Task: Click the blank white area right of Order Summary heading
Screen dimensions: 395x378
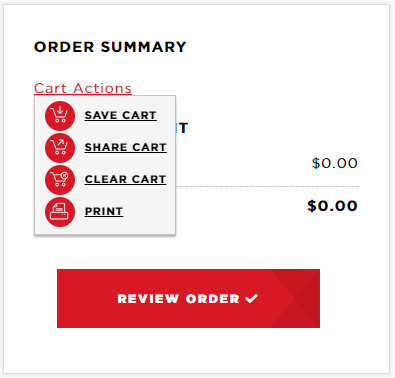Action: click(x=287, y=47)
